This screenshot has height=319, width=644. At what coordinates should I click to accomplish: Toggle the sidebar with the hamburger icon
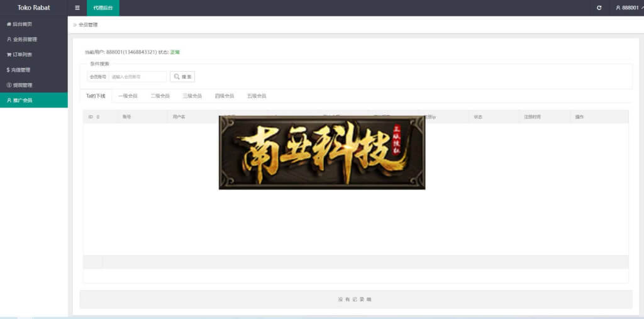tap(77, 8)
